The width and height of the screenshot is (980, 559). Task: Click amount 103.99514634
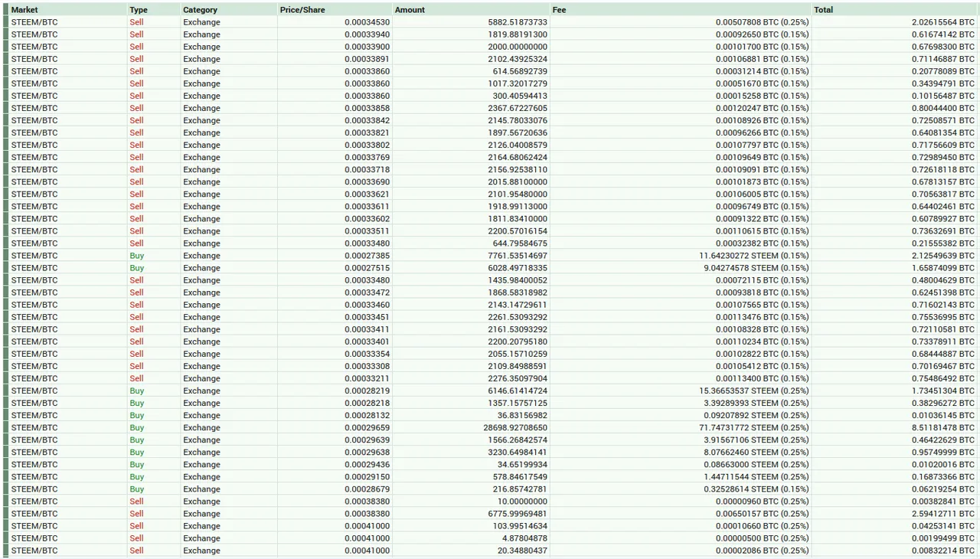[x=520, y=526]
